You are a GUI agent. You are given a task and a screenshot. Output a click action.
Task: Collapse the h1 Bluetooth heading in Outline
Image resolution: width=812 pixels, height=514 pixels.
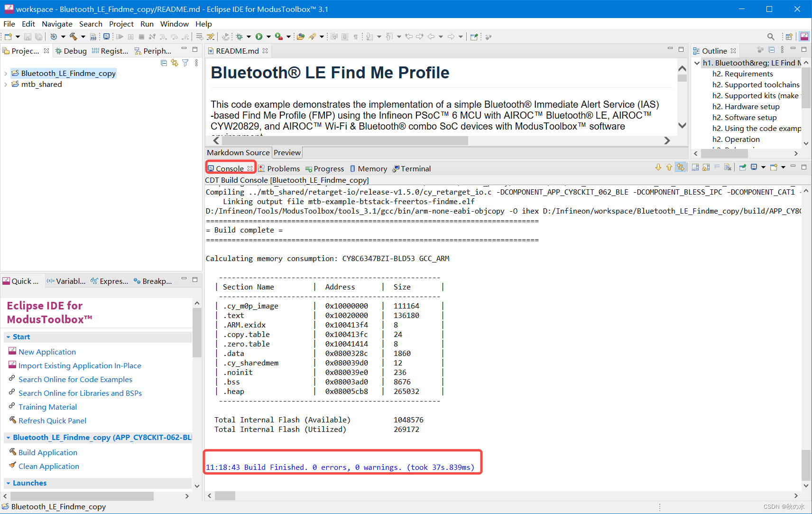click(697, 63)
